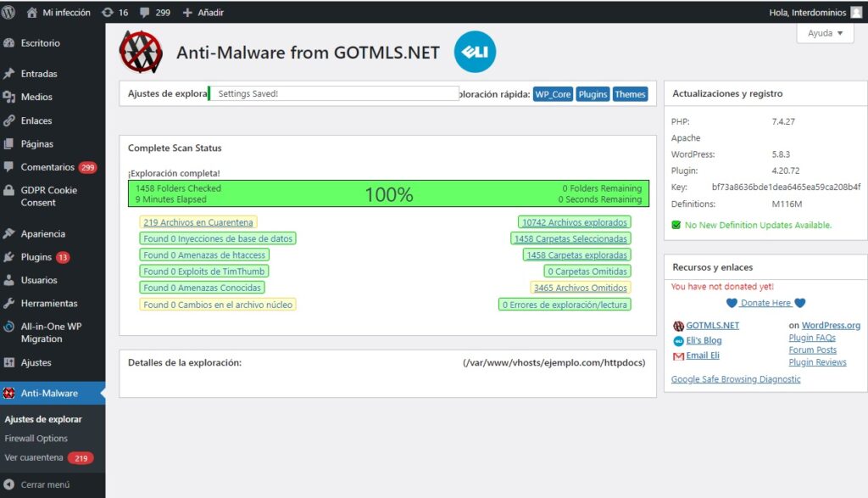Click Hola, Interdominios account text
Image resolution: width=868 pixels, height=498 pixels.
(807, 12)
